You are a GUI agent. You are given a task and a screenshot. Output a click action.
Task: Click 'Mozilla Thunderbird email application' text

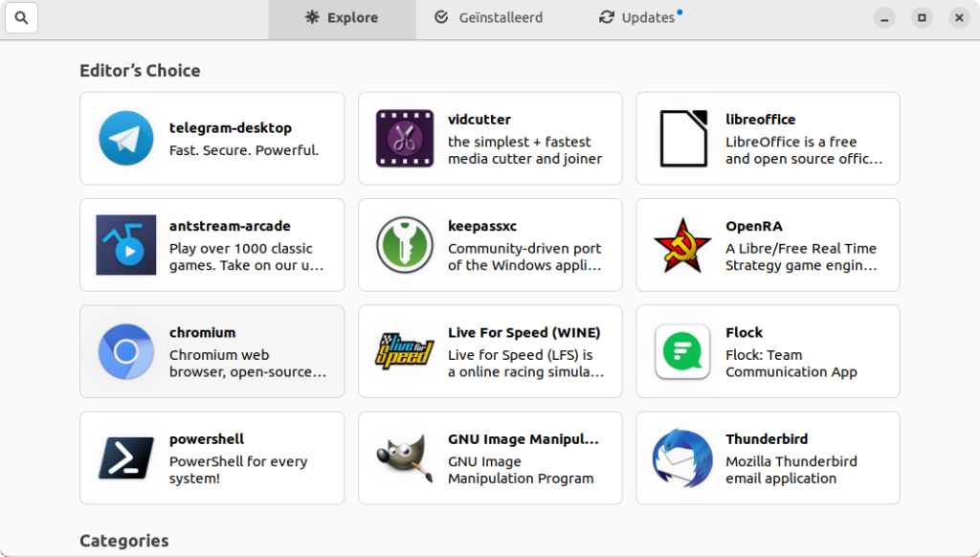coord(791,470)
